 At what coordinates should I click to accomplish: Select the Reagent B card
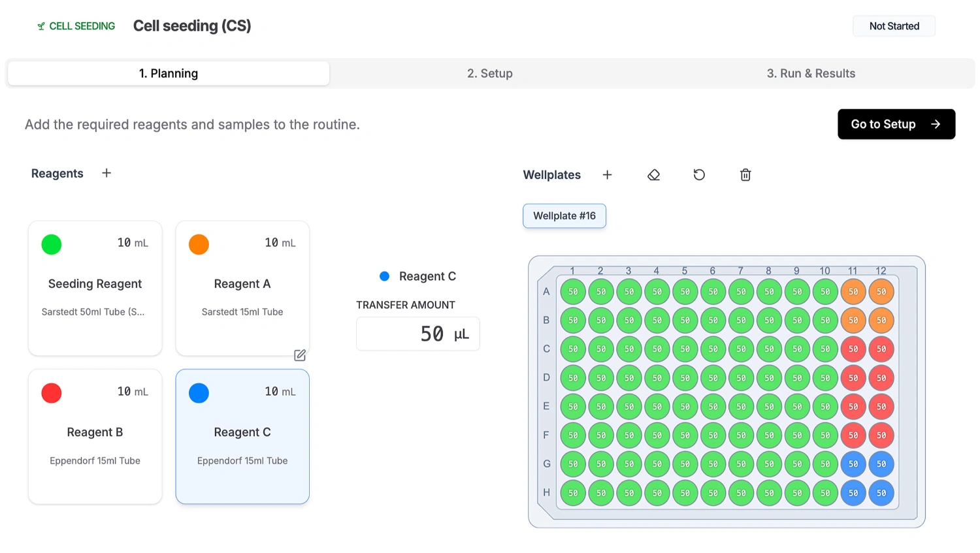pos(95,436)
